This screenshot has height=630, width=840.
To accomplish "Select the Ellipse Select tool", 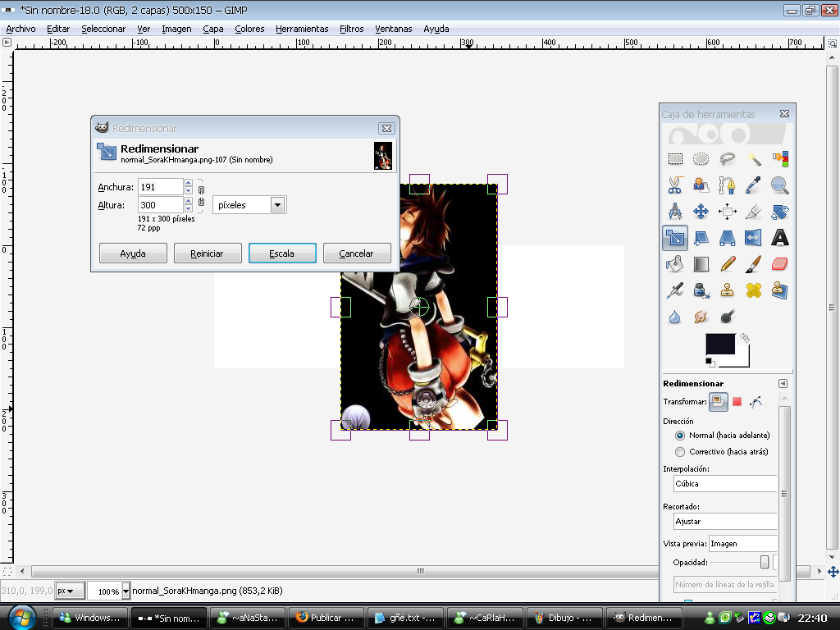I will (701, 159).
